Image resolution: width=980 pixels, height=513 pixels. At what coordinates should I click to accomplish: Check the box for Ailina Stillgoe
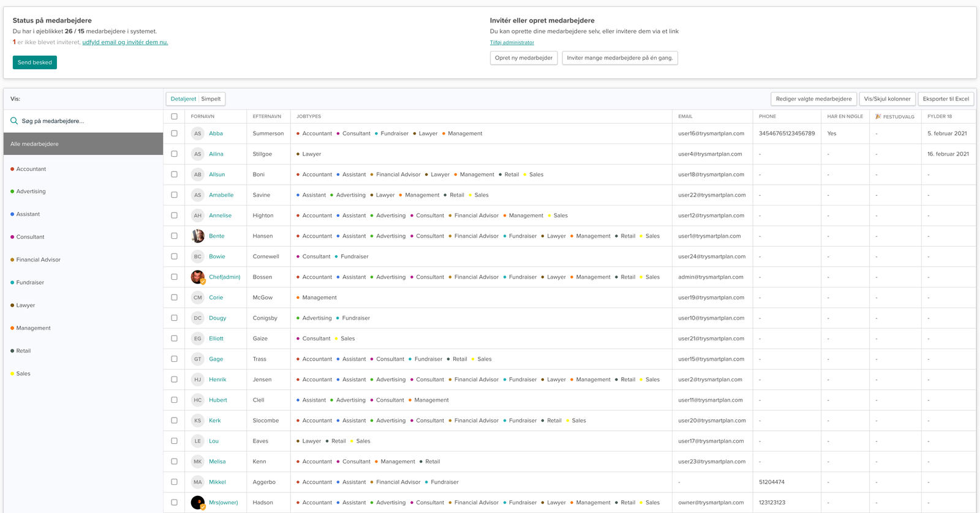(175, 154)
